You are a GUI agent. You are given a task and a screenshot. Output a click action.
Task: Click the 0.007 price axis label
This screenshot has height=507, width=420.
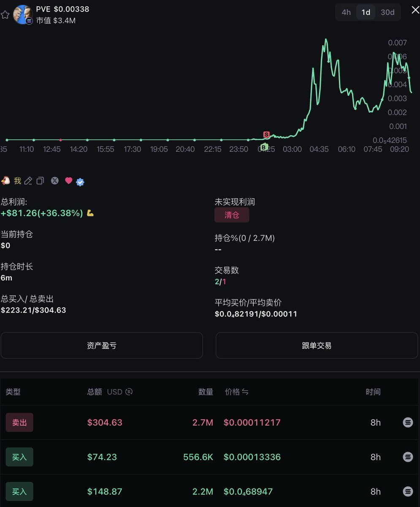(398, 43)
